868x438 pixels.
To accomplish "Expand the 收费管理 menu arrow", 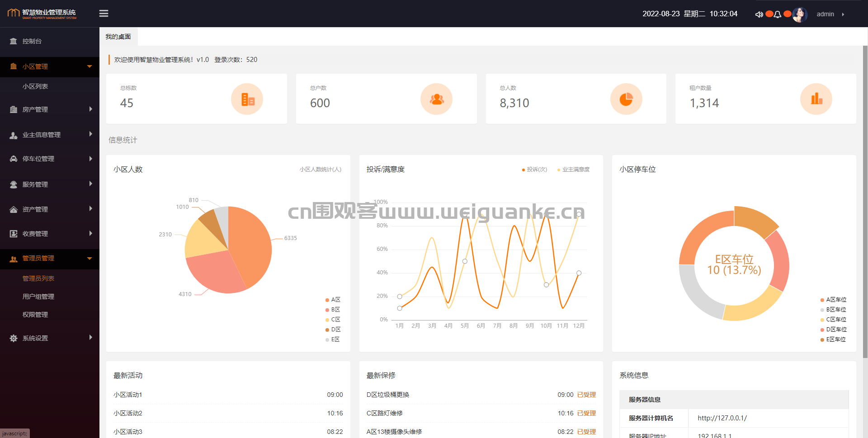I will point(91,233).
